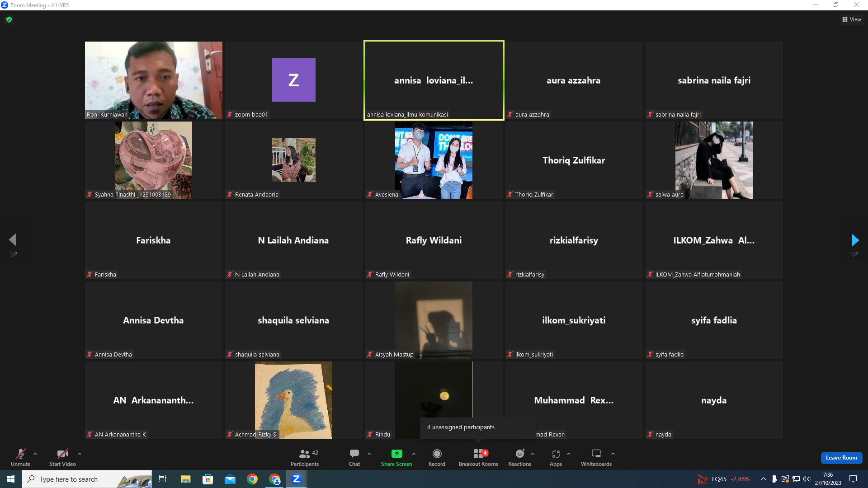The image size is (868, 488).
Task: Open Mail app from taskbar
Action: (230, 479)
